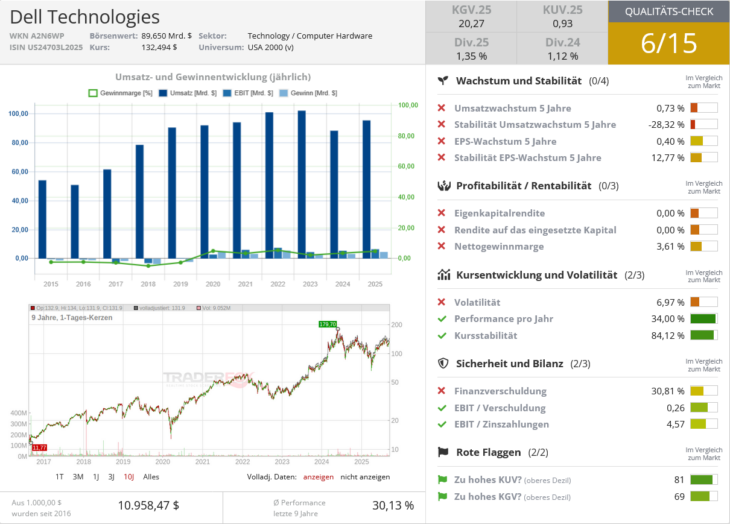Click the Börsenwert 89,650 Mrd. $ value
This screenshot has height=524, width=730.
coord(166,36)
